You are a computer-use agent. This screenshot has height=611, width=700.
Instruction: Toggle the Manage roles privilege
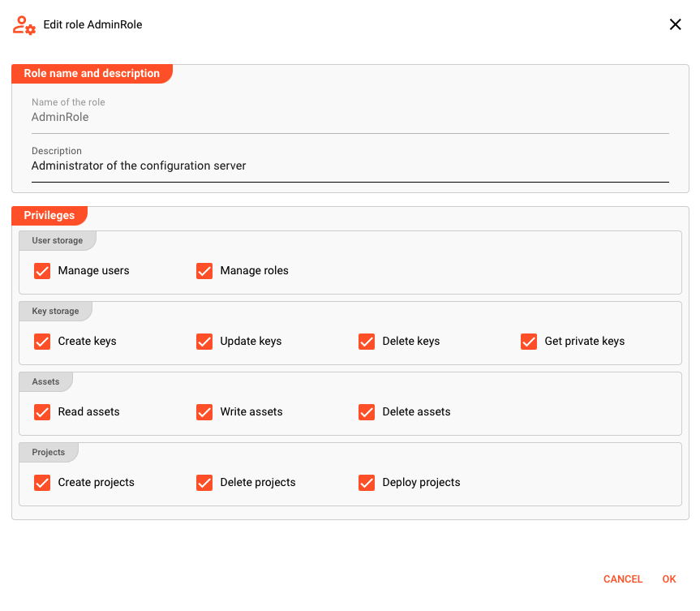click(204, 271)
